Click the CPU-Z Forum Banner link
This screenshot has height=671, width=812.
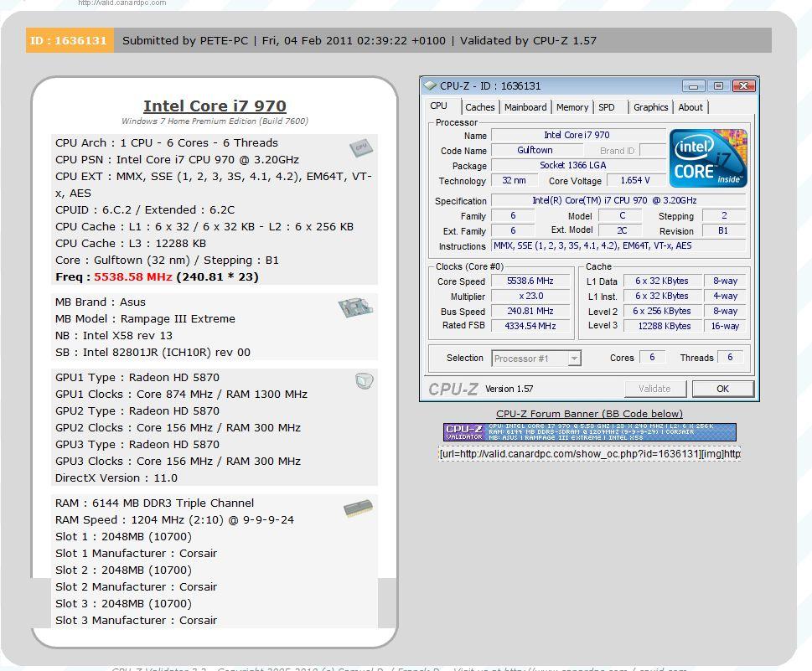(589, 414)
